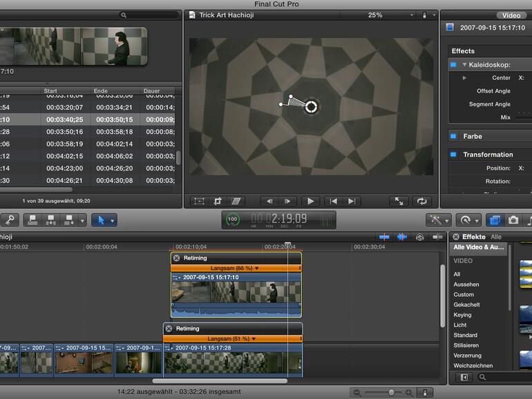Disable the Farbe effect checkbox
The image size is (532, 399).
click(x=453, y=136)
